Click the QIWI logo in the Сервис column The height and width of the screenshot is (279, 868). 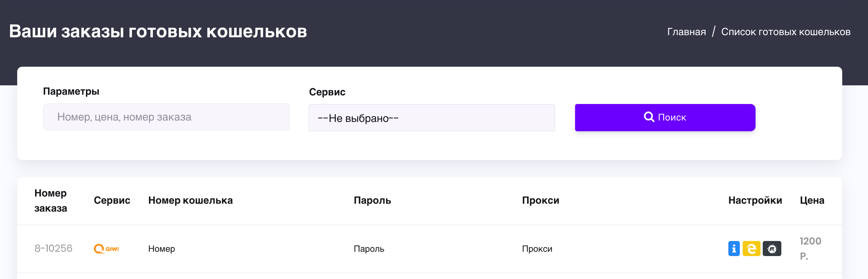106,249
